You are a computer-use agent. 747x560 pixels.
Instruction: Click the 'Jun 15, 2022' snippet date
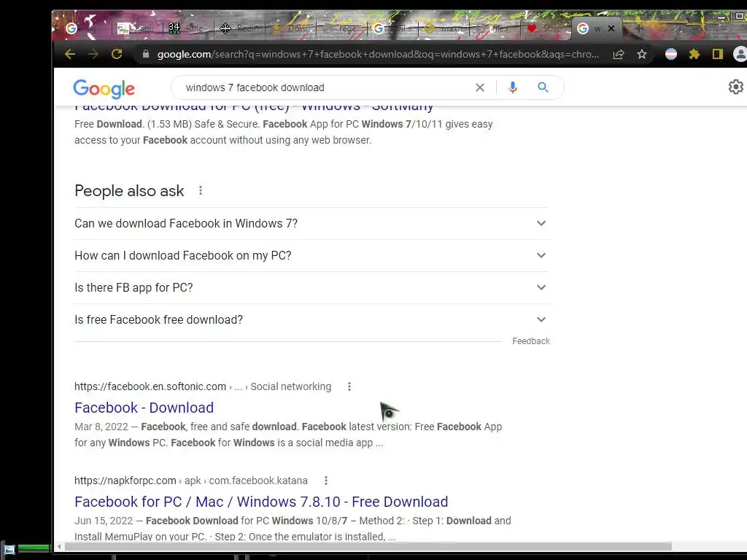click(x=102, y=521)
